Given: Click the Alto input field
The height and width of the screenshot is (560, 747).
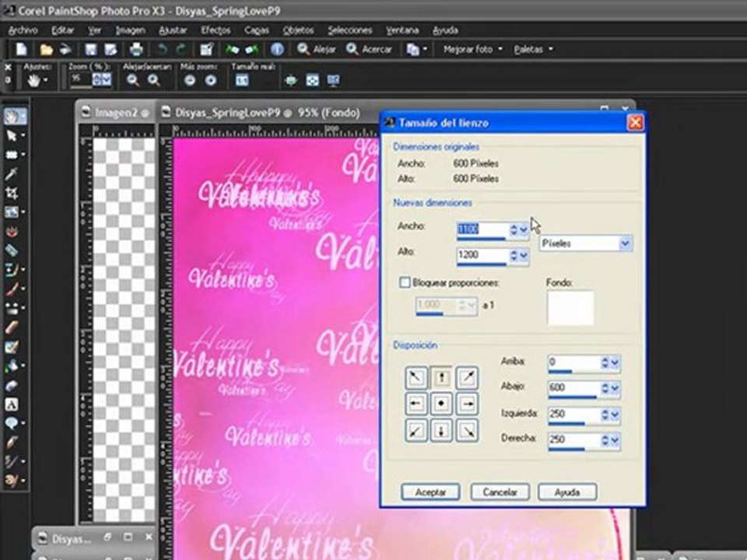Looking at the screenshot, I should pos(482,255).
